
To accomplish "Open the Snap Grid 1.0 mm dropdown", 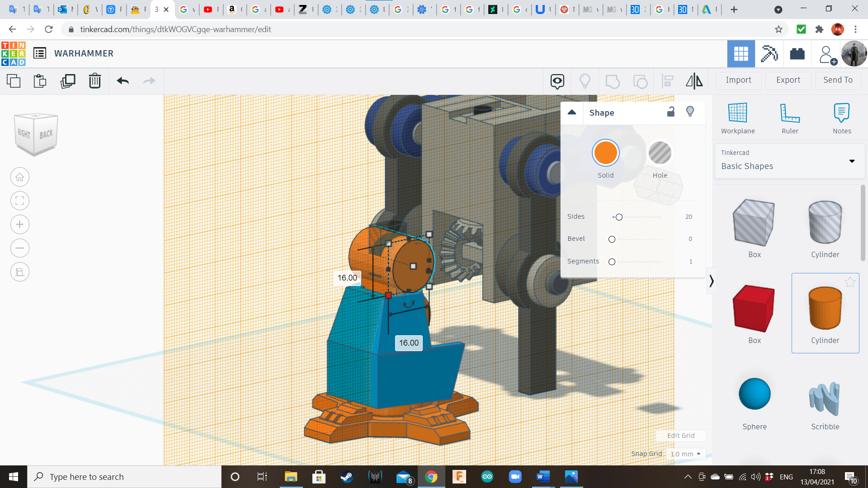I will 685,454.
